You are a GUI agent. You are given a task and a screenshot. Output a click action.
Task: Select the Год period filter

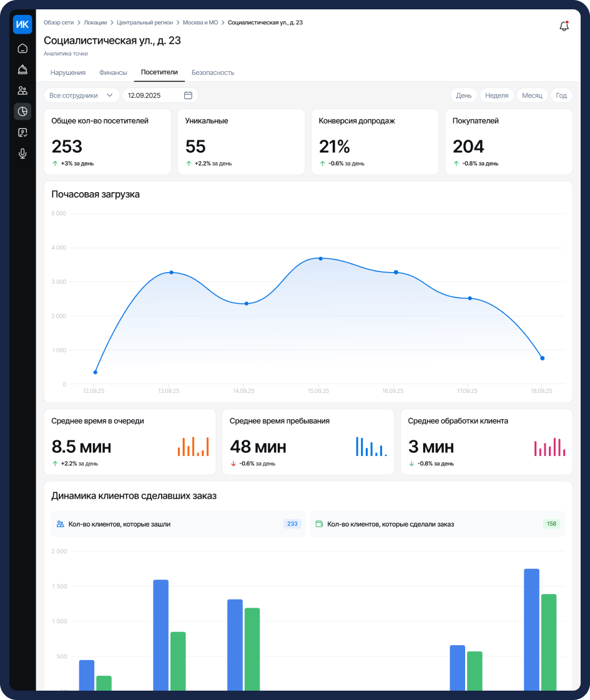tap(561, 95)
